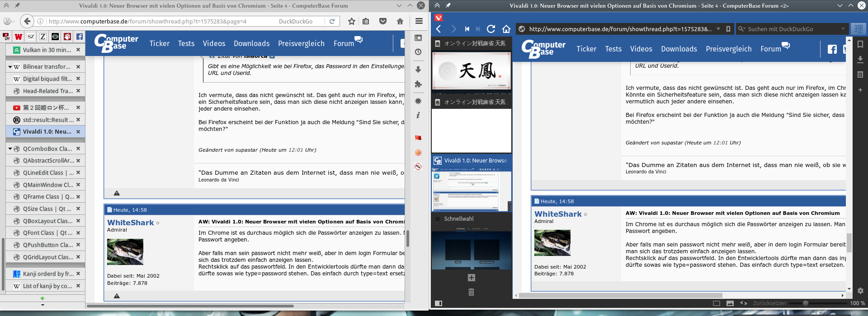Viewport: 868px width, 316px height.
Task: Collapse the QComboBox Cla... tab group
Action: tap(10, 149)
